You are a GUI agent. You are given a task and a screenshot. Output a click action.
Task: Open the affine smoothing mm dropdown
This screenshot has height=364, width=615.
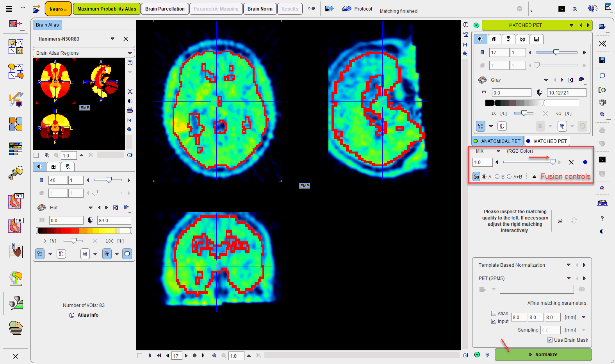coord(584,317)
